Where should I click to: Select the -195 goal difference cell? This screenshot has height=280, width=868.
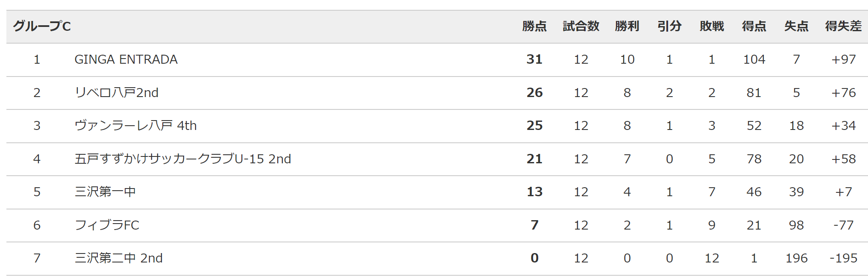pos(844,258)
